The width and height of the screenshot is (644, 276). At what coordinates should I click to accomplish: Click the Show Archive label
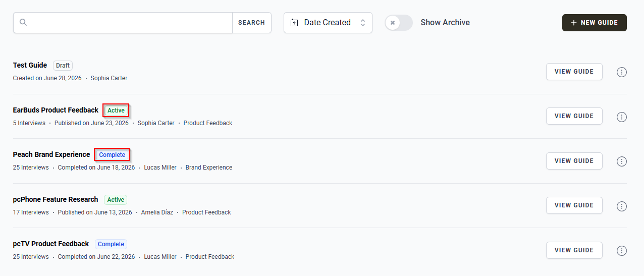pyautogui.click(x=445, y=23)
